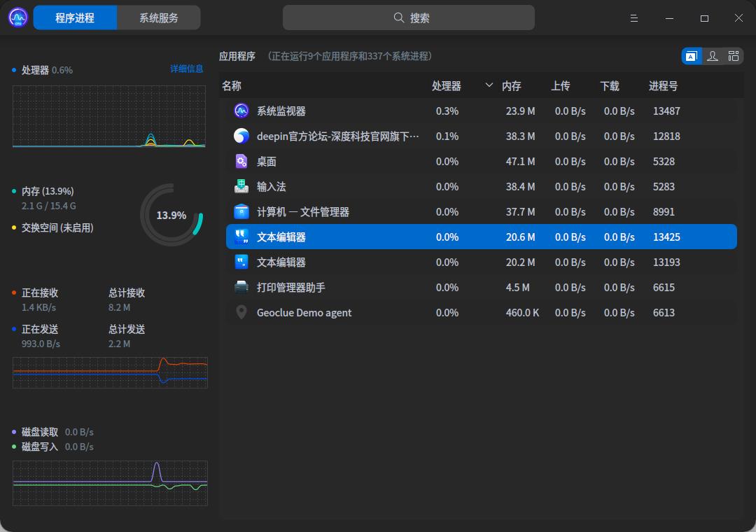The image size is (756, 532).
Task: Switch to the 系统服务 tab
Action: point(158,17)
